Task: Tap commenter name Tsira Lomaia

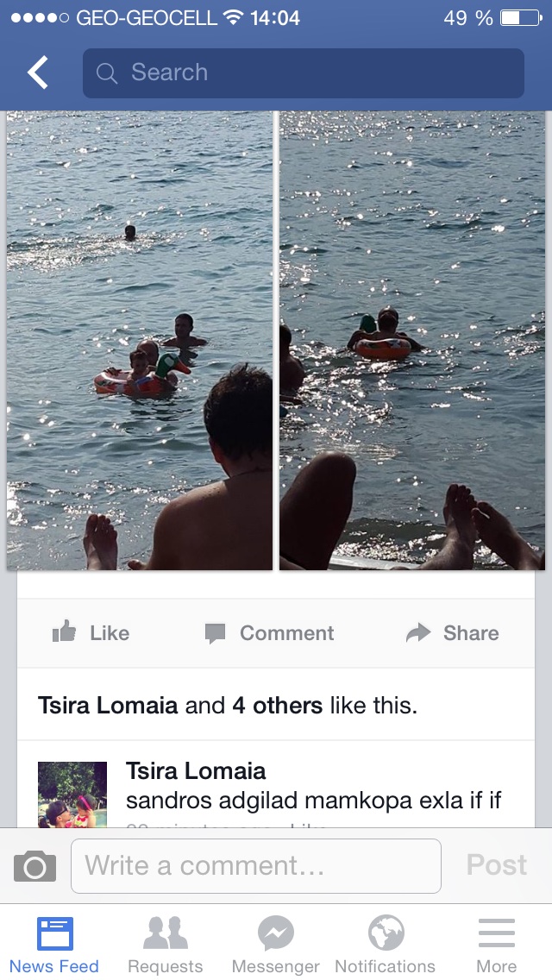Action: tap(196, 771)
